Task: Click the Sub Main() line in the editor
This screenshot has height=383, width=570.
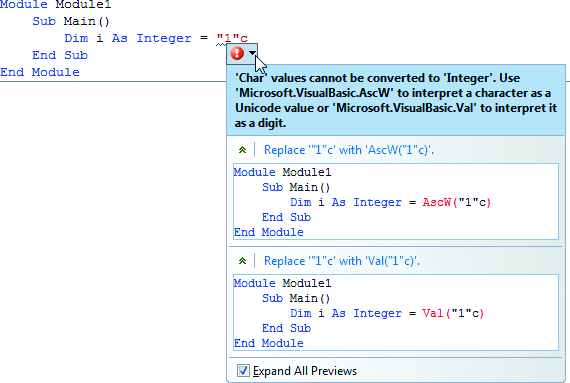Action: [x=71, y=21]
